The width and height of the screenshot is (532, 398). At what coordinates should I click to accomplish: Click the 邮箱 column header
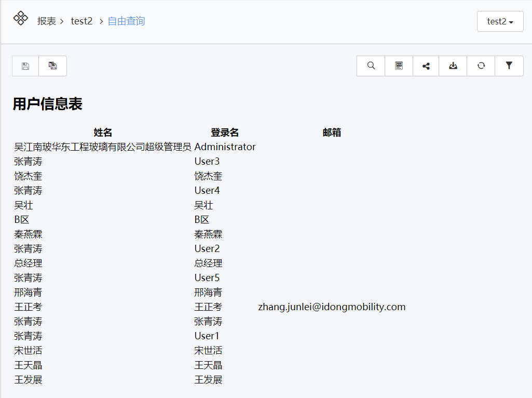click(x=332, y=132)
